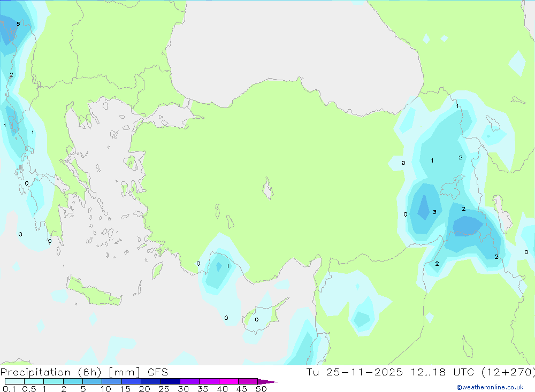Click the legend label "30"
This screenshot has width=535, height=392.
coord(183,389)
